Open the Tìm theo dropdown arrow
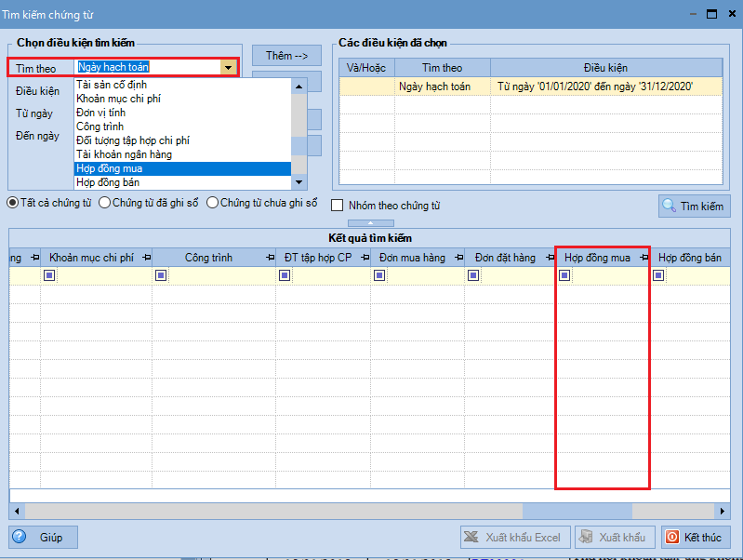Image resolution: width=743 pixels, height=560 pixels. point(228,67)
